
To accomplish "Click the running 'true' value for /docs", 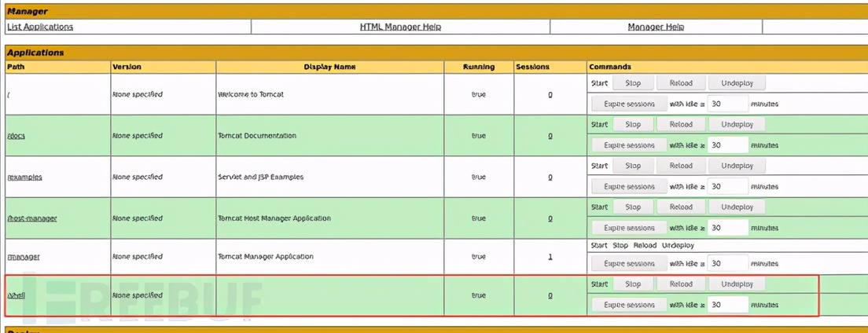I will [x=479, y=136].
